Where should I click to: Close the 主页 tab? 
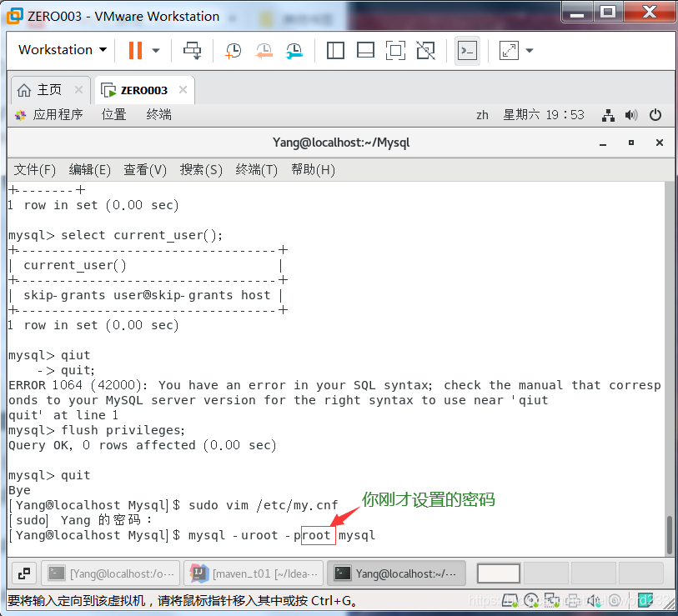pyautogui.click(x=78, y=89)
